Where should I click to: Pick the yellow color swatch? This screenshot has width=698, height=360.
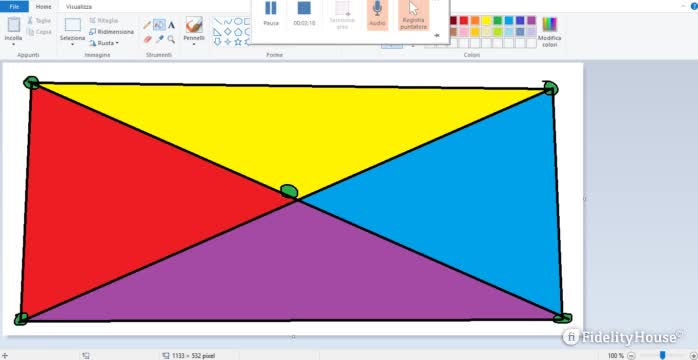click(487, 20)
